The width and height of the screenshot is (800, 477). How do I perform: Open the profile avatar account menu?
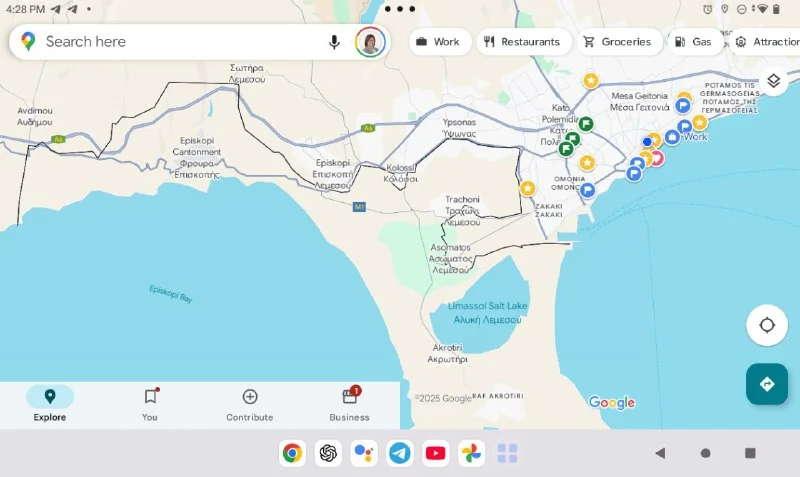pyautogui.click(x=370, y=42)
